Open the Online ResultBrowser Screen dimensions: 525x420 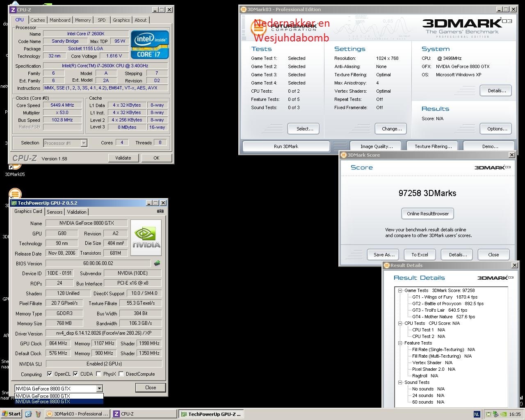[428, 214]
